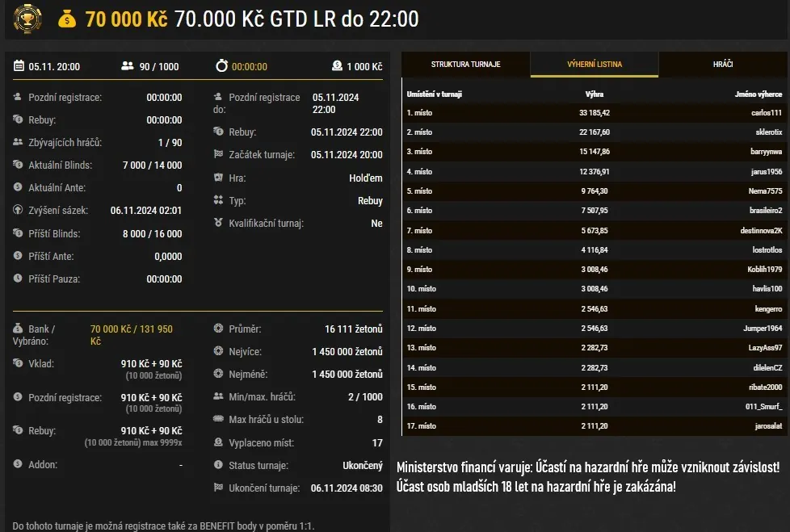Enable the Pozdní registrace option
Image resolution: width=790 pixels, height=532 pixels.
18,96
